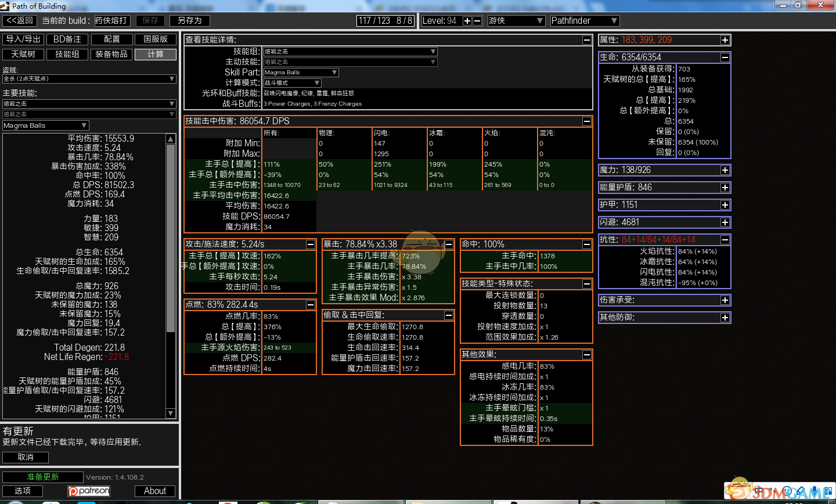Collapse the 技能击中伤害 DPS section

click(x=587, y=121)
